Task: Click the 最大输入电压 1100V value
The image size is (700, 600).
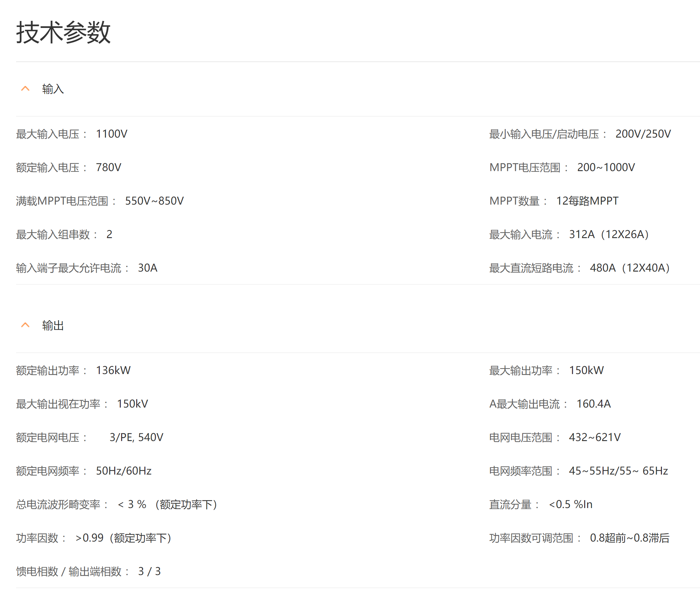Action: point(112,134)
